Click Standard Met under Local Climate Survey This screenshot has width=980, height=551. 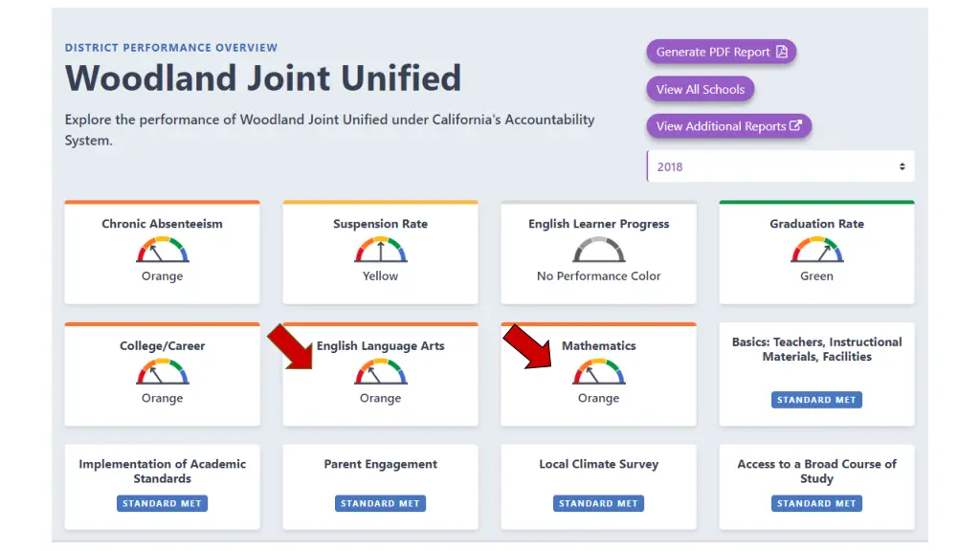(x=598, y=503)
